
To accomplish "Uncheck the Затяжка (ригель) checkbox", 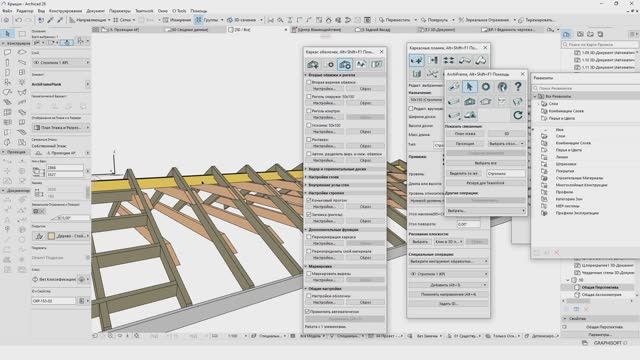I will (x=309, y=214).
